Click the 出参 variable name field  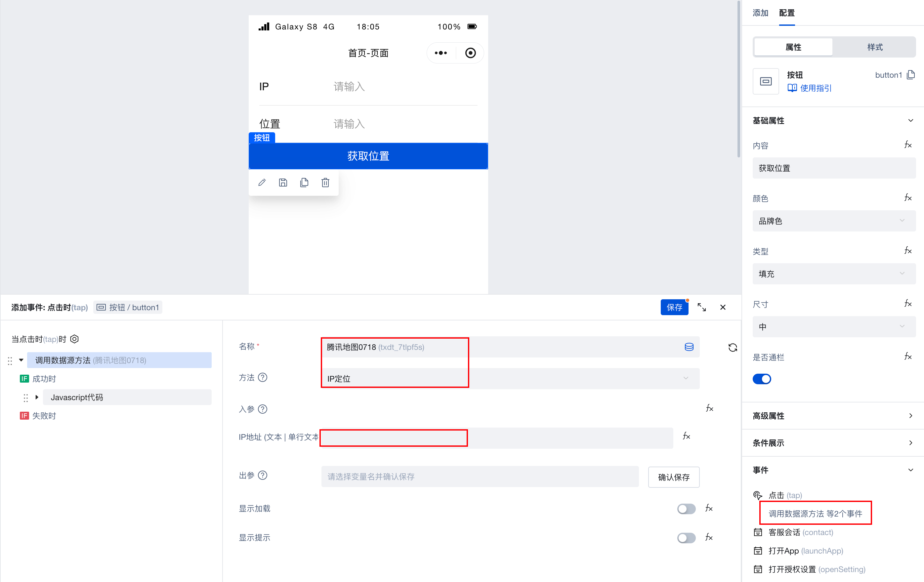(480, 477)
